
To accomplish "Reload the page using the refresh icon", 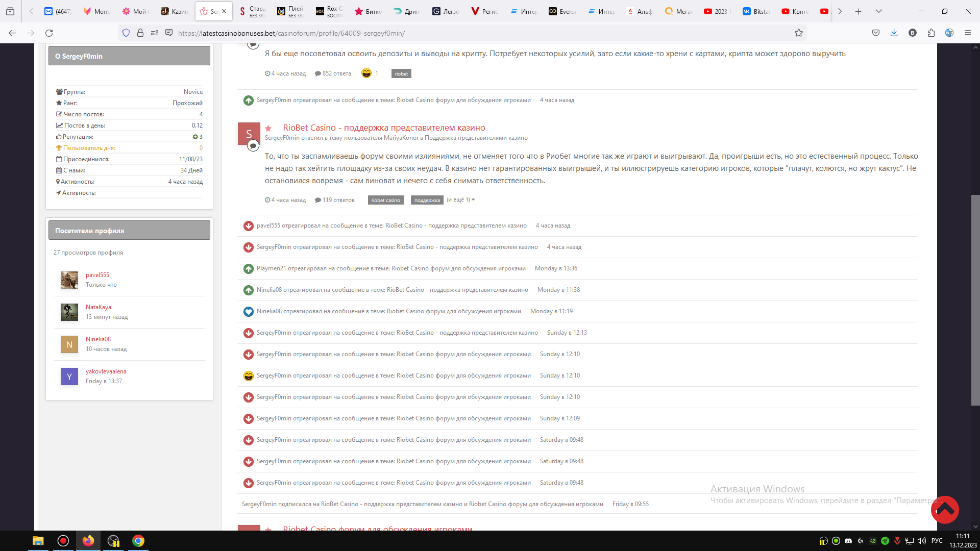I will [x=49, y=33].
